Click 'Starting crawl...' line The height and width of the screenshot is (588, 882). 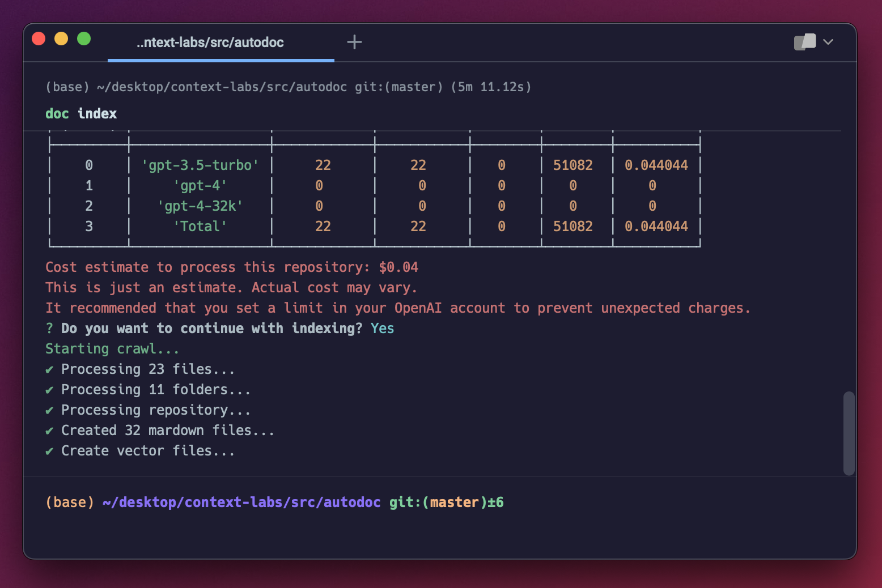coord(112,349)
